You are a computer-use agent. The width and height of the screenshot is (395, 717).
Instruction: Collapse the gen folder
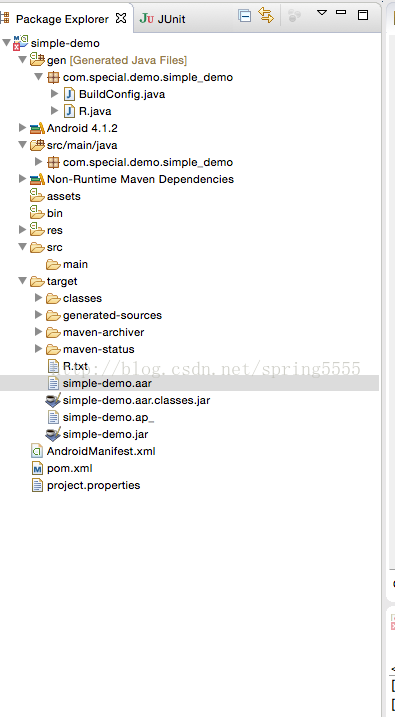[x=22, y=59]
